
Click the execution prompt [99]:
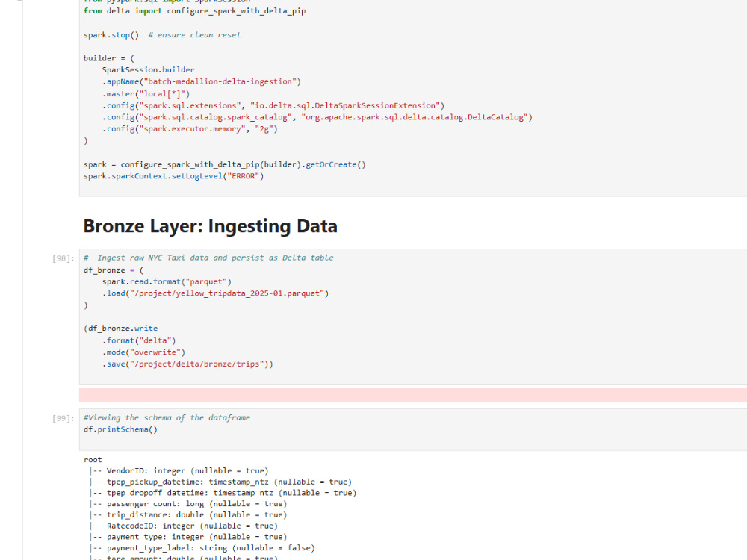pos(63,418)
